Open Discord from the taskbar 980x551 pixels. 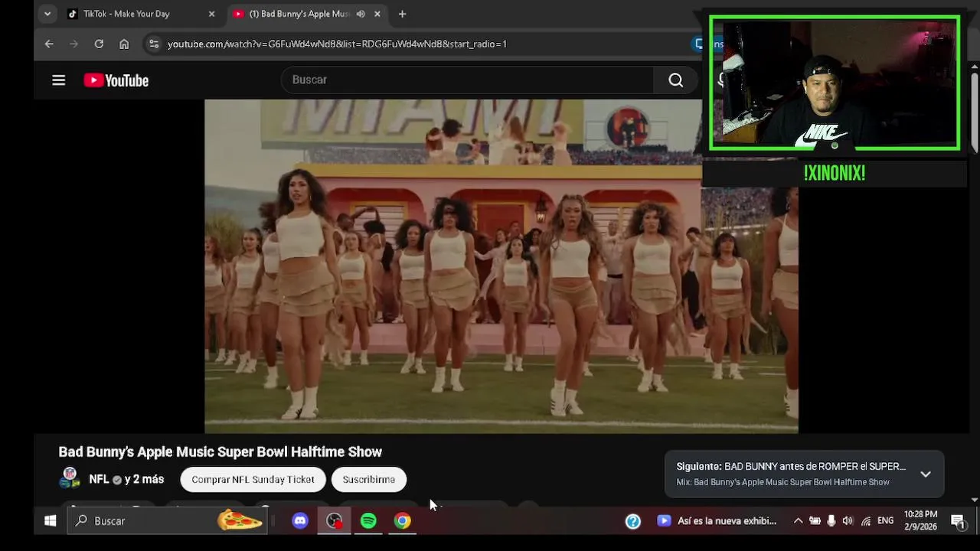click(300, 520)
